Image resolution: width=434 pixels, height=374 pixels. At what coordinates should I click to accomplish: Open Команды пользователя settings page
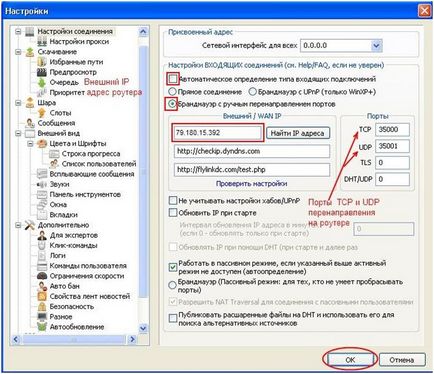point(88,266)
